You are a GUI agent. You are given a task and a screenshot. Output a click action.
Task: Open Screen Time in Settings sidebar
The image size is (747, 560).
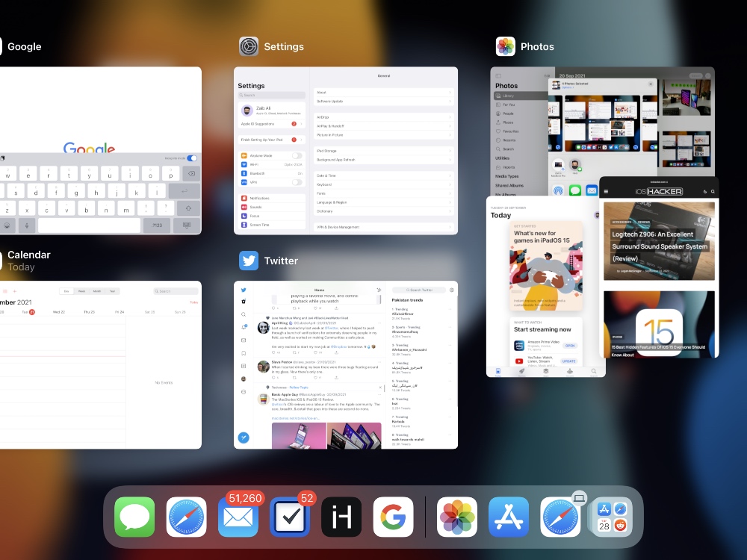click(272, 225)
